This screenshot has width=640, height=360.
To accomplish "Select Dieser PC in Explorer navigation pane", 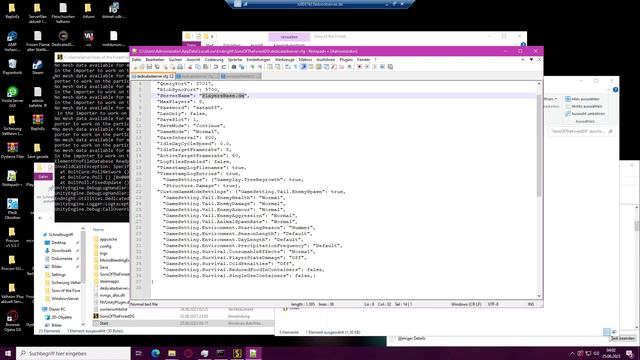I will 57,309.
